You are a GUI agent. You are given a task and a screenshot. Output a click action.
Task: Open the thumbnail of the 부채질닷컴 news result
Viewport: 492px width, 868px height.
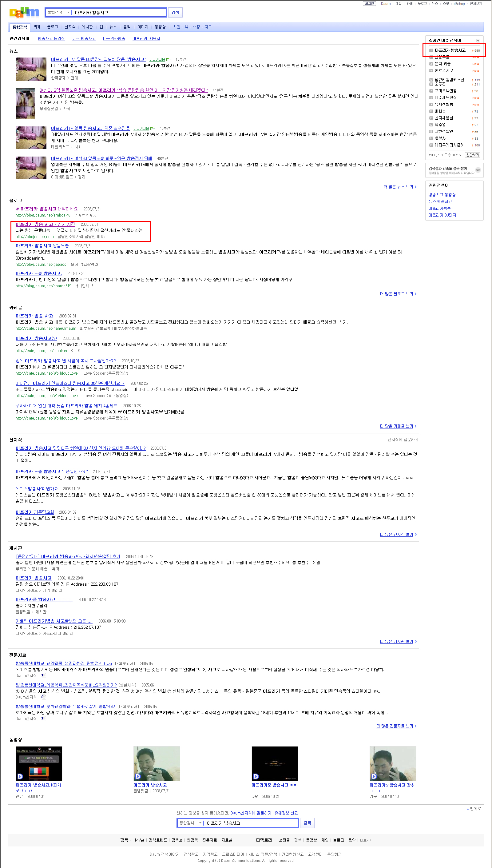25,103
